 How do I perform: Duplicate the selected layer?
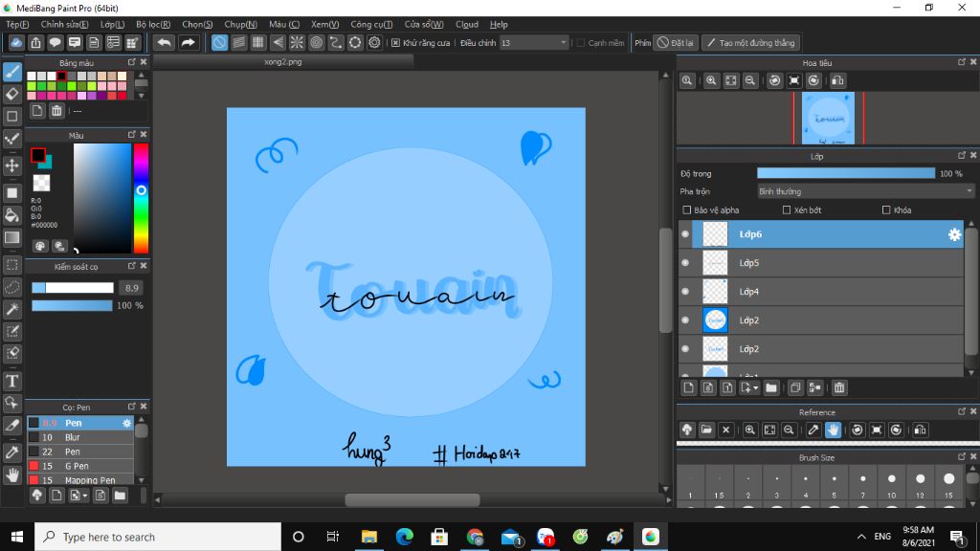coord(795,388)
